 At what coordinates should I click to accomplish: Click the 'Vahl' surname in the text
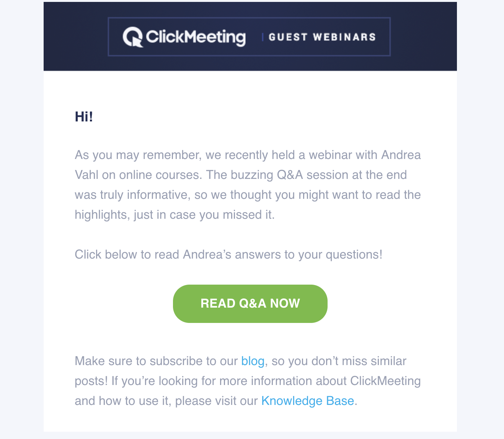point(86,175)
